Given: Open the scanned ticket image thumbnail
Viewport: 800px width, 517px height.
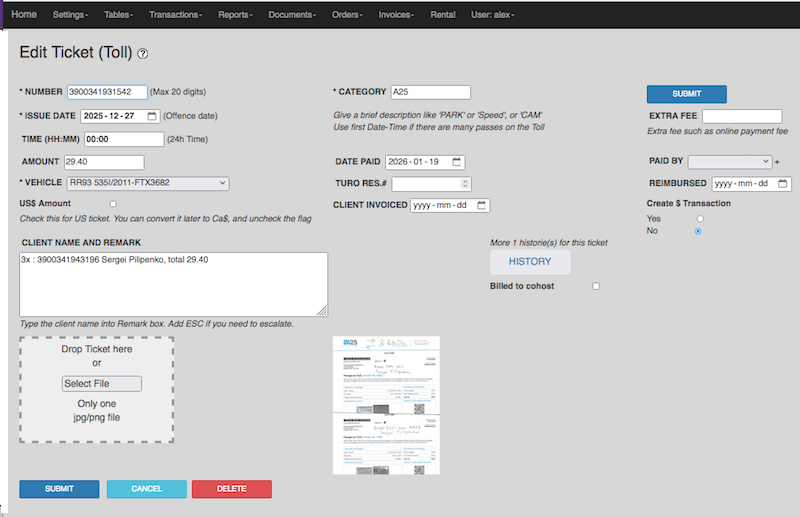Looking at the screenshot, I should pyautogui.click(x=385, y=405).
